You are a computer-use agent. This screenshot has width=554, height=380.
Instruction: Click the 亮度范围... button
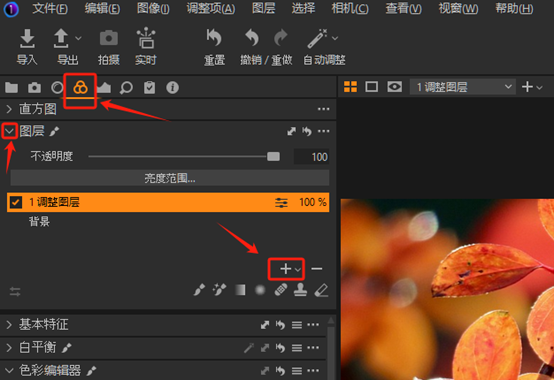click(x=170, y=178)
